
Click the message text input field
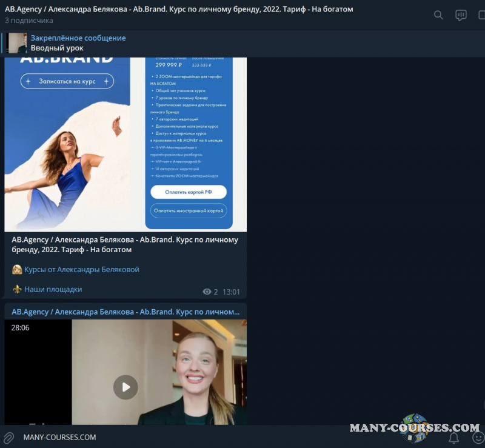click(x=182, y=437)
